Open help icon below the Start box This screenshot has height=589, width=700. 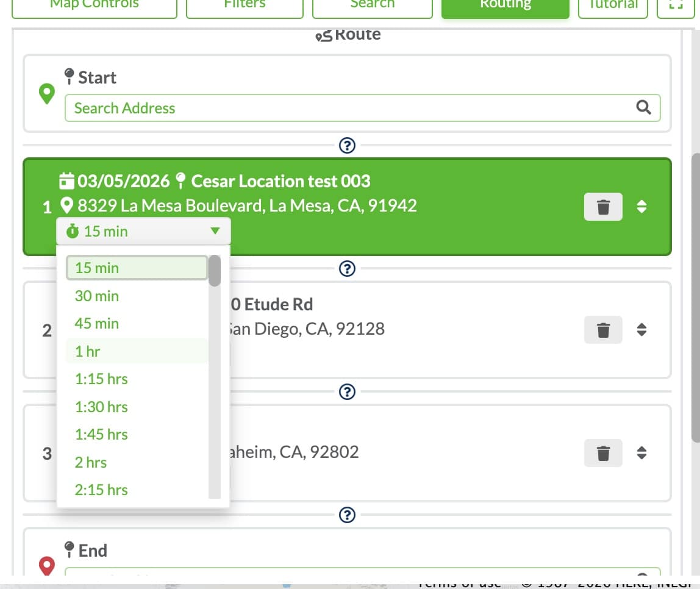(x=347, y=145)
